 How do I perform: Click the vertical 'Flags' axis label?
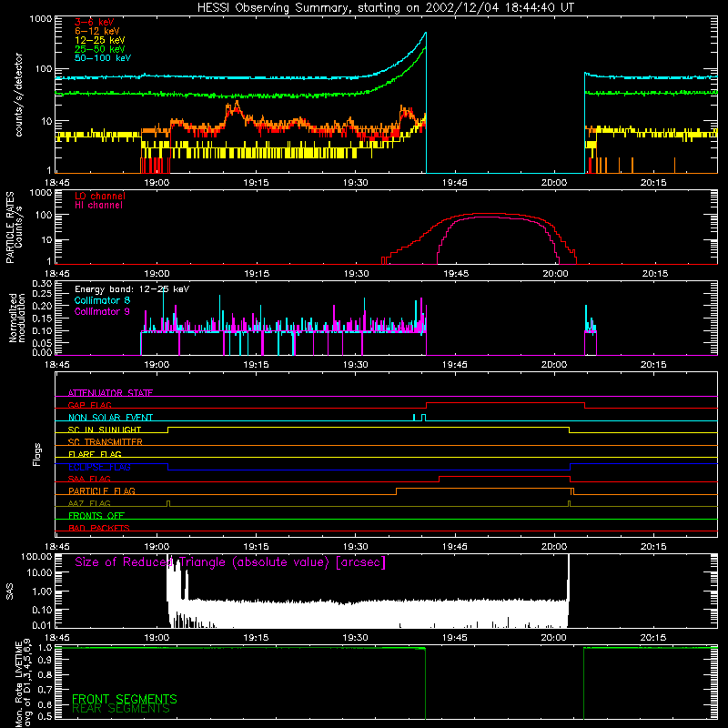(x=36, y=454)
